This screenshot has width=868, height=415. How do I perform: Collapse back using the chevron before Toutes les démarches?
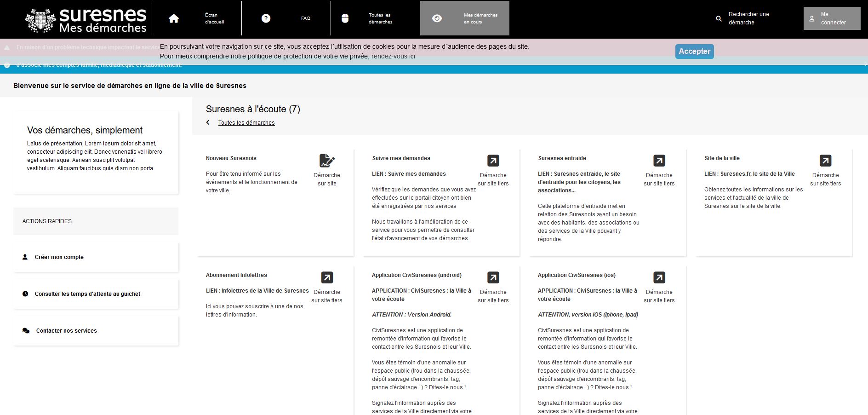point(208,122)
